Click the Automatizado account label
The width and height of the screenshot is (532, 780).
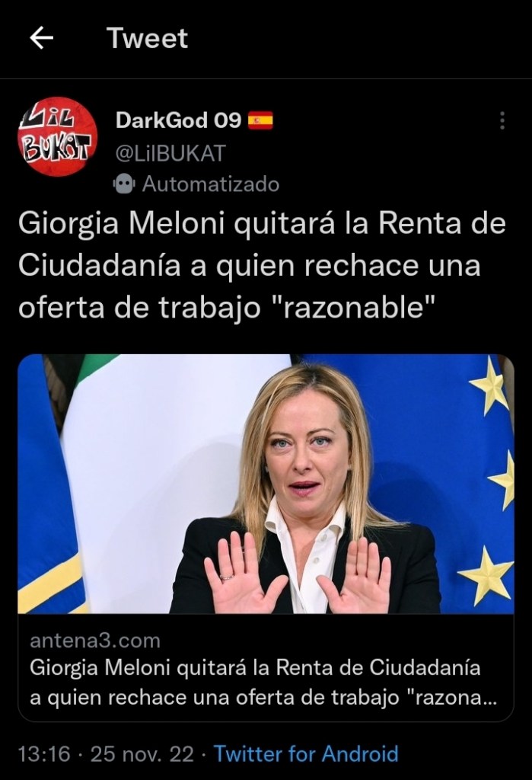(211, 184)
